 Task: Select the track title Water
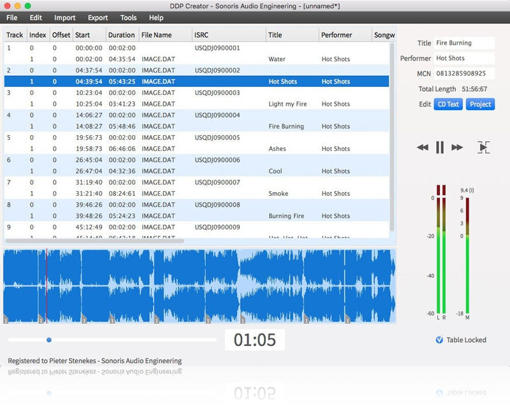(277, 59)
